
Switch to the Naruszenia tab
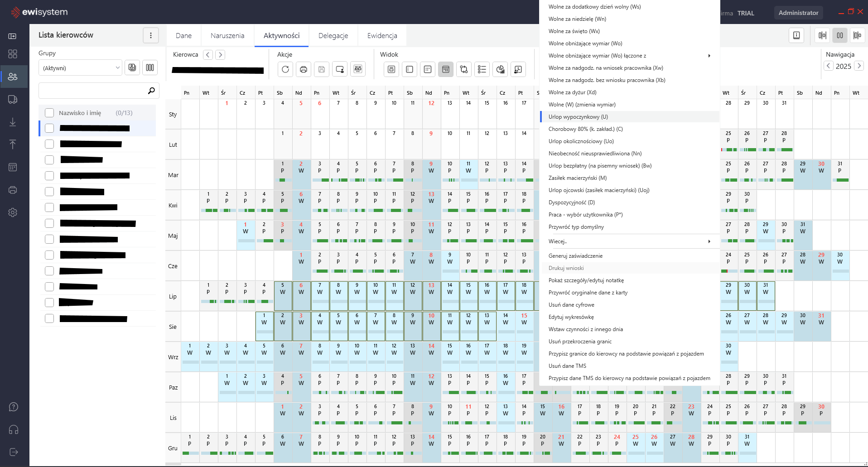click(x=227, y=36)
